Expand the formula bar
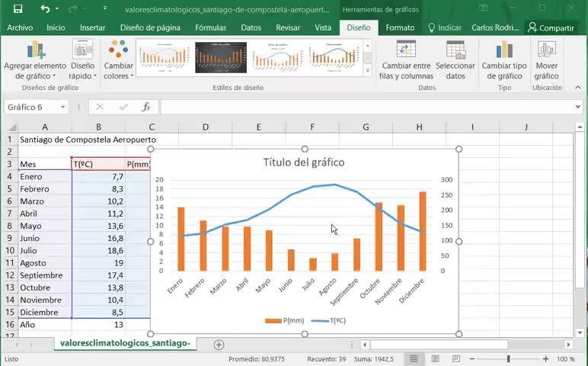The image size is (588, 366). (578, 108)
